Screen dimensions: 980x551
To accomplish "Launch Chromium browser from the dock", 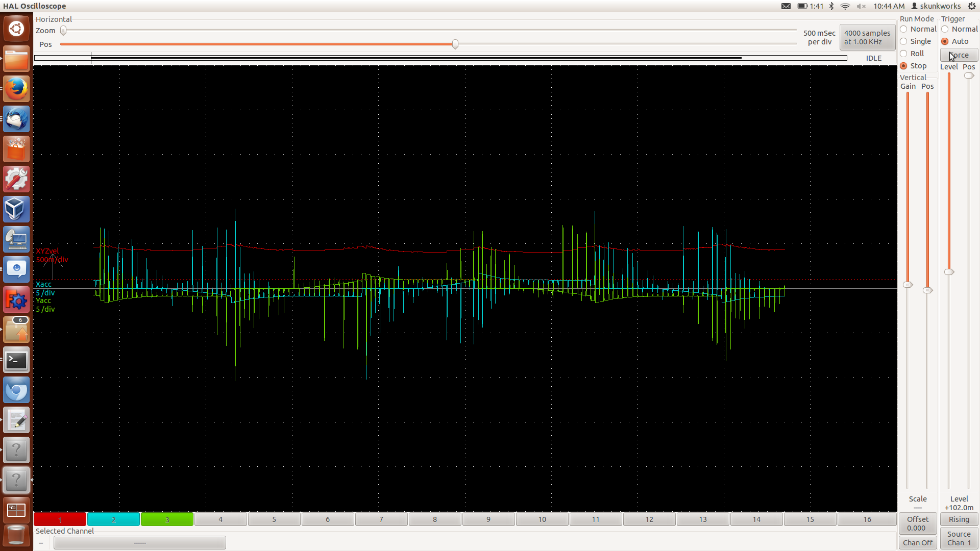I will click(16, 390).
